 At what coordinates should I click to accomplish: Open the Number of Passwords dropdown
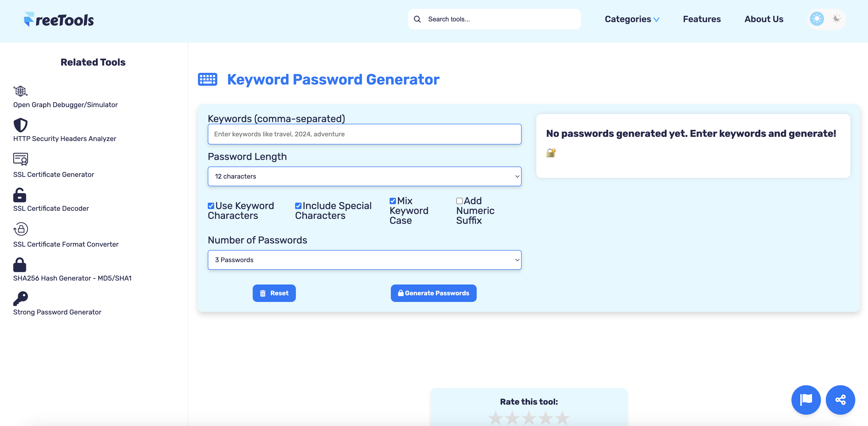(364, 260)
